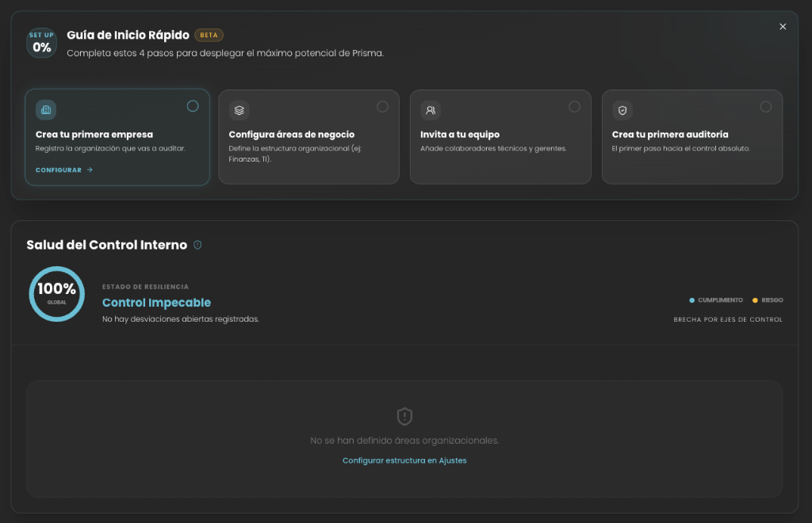This screenshot has width=812, height=523.
Task: Click the building icon on Crea tu primera empresa
Action: point(46,109)
